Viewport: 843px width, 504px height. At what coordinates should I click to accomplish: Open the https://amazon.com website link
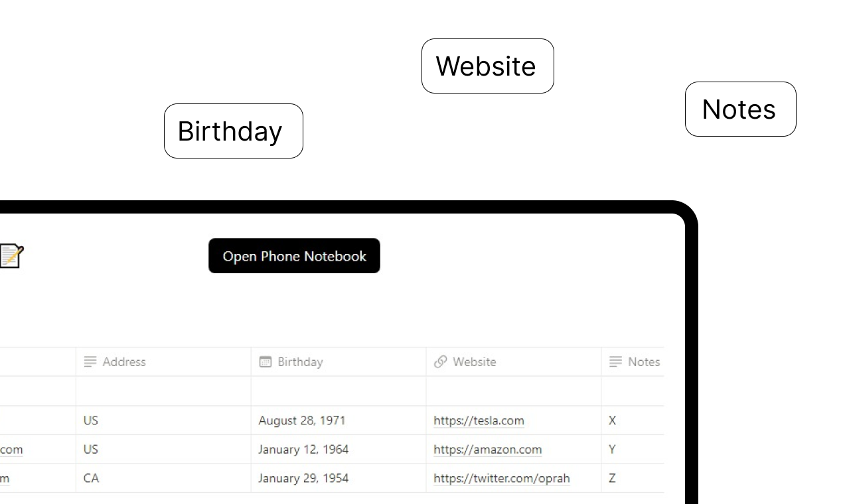(487, 450)
